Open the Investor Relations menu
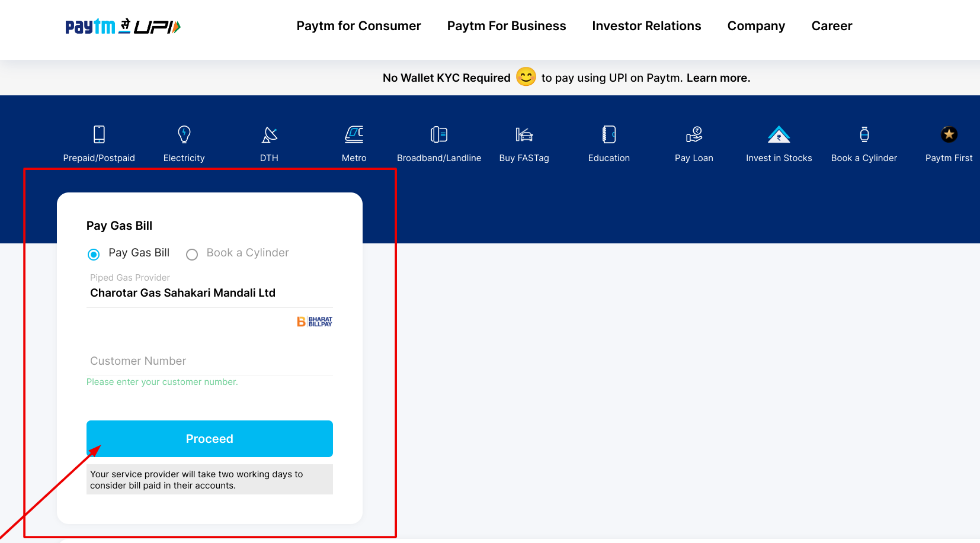 [x=646, y=26]
